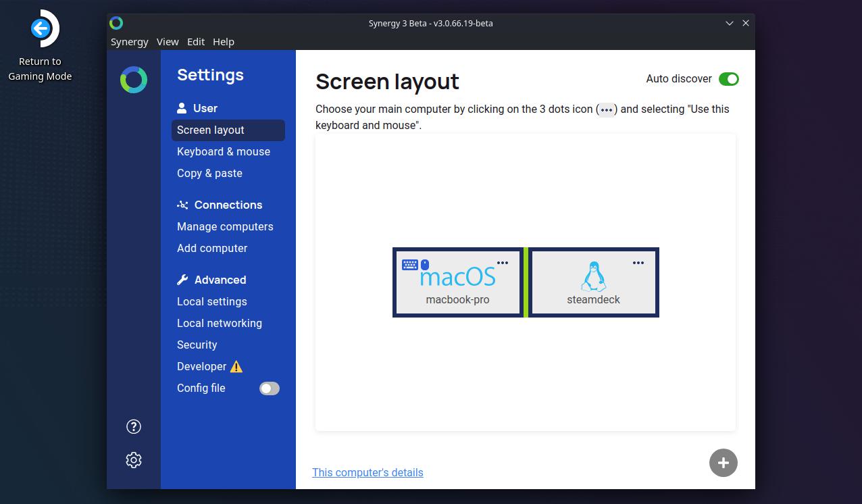Viewport: 862px width, 504px height.
Task: Open settings via the sidebar gear icon
Action: (134, 460)
